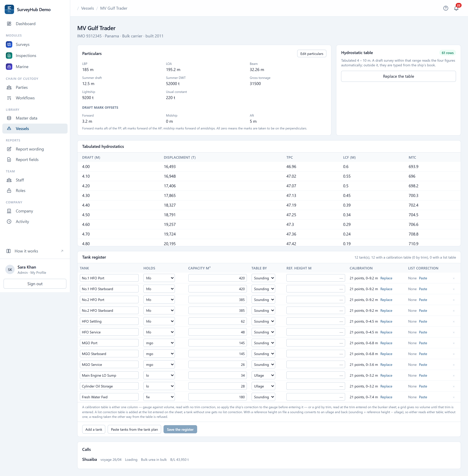Open the Marine module icon
Viewport: 468px width, 476px height.
[9, 66]
